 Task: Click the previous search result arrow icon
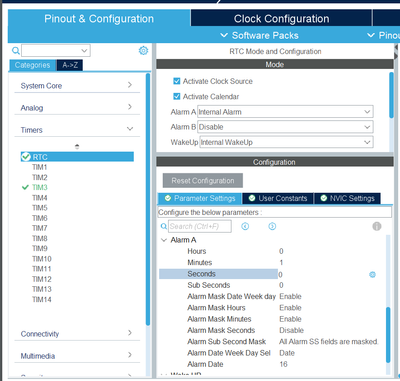click(245, 227)
